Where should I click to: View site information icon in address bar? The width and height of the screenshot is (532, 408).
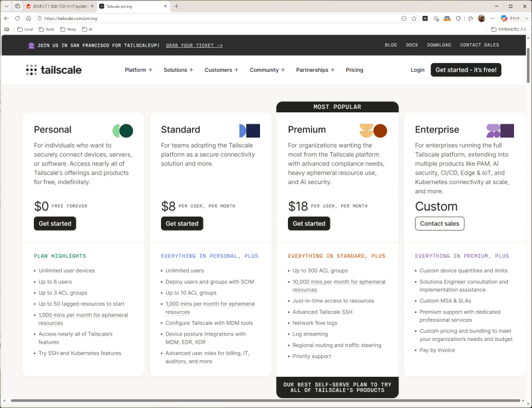coord(39,19)
